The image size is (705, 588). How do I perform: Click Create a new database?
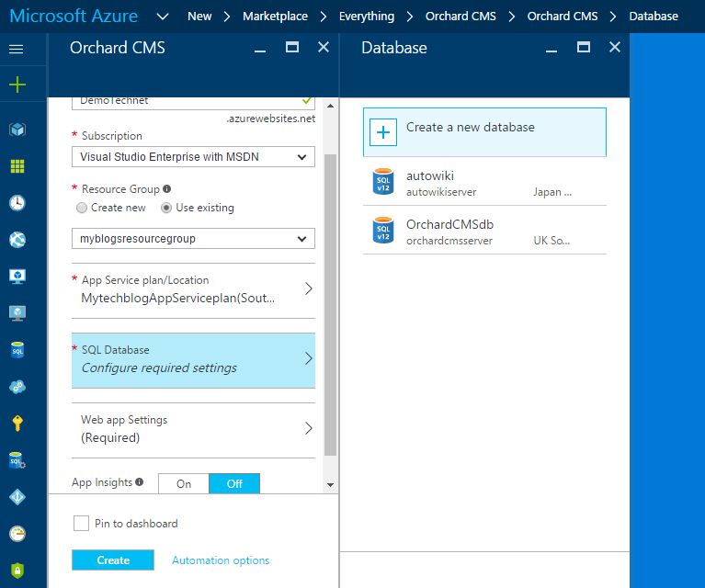pyautogui.click(x=484, y=132)
